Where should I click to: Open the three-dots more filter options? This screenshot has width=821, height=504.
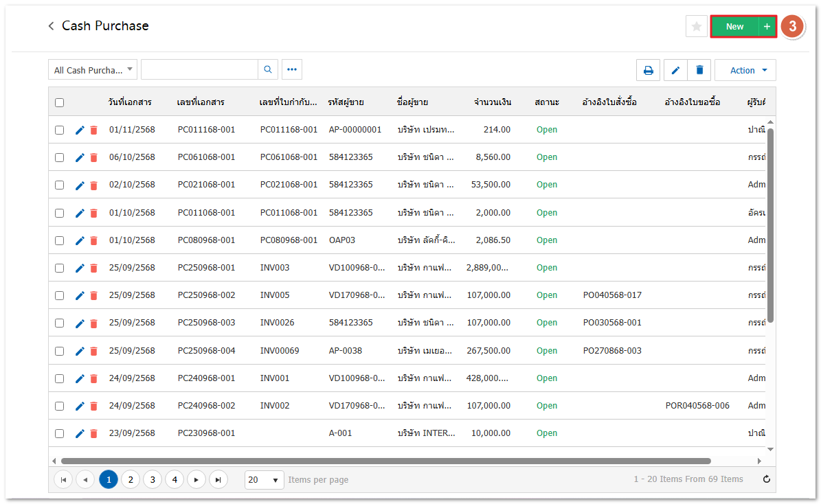pyautogui.click(x=292, y=69)
